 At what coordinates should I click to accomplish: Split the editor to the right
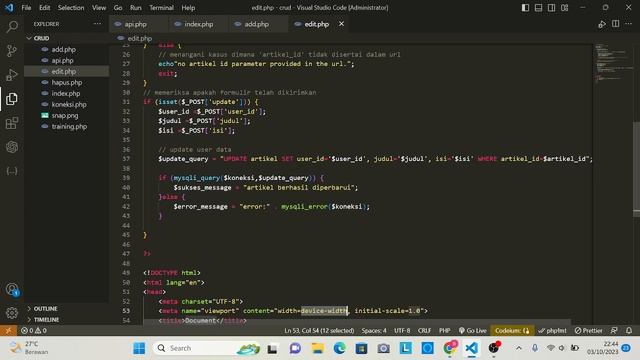click(616, 24)
